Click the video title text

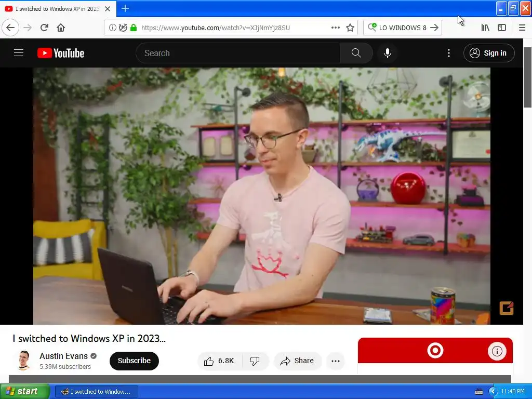pos(89,338)
